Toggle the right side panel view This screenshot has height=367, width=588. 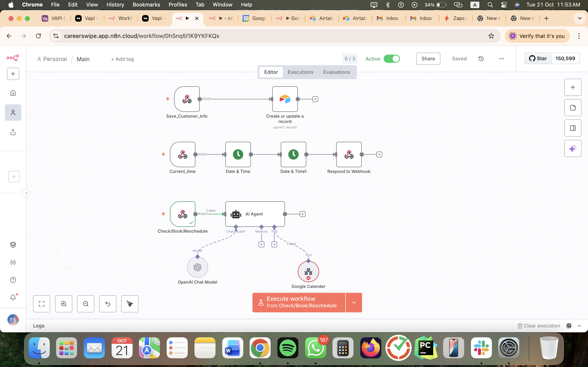(572, 128)
